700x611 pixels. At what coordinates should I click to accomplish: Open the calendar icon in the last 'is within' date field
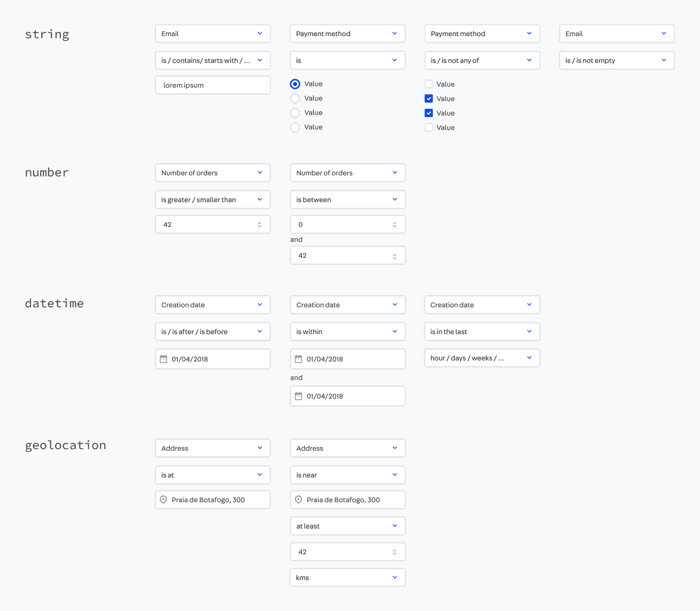coord(298,396)
